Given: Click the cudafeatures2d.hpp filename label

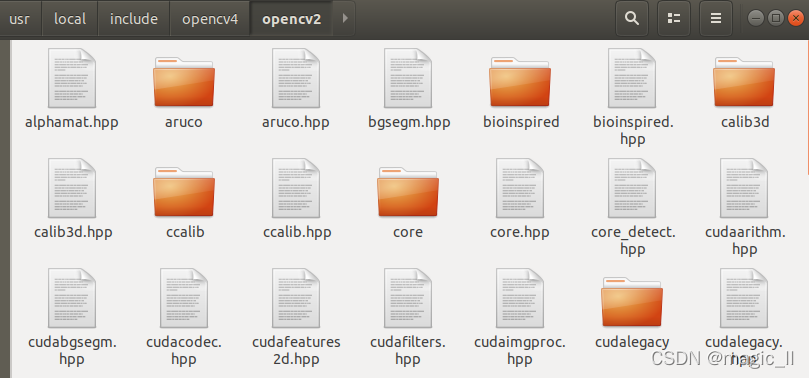Looking at the screenshot, I should 296,350.
